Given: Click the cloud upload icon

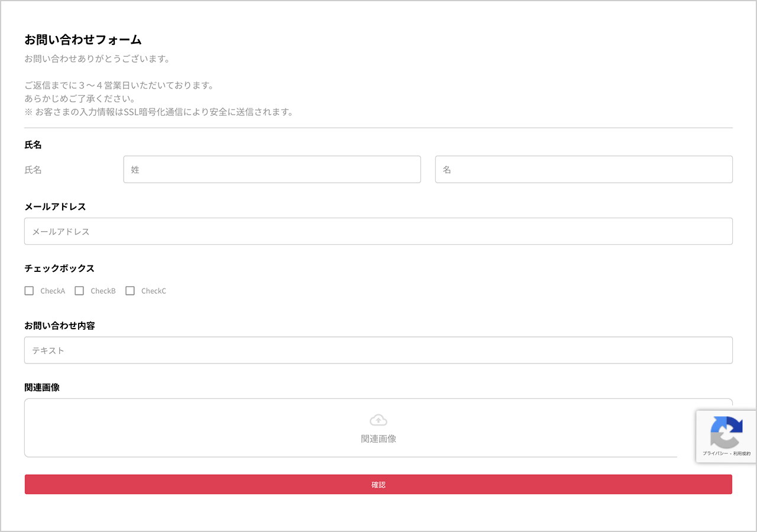Looking at the screenshot, I should (x=378, y=420).
